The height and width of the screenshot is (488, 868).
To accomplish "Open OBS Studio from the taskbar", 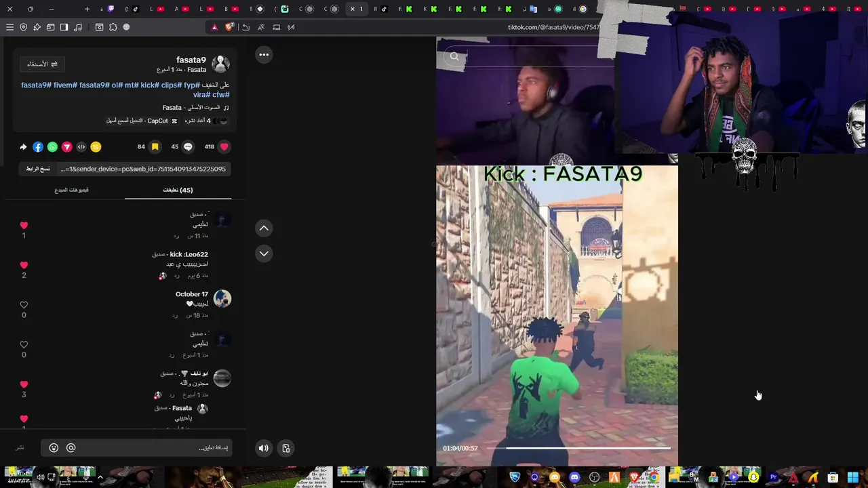I will tap(594, 478).
